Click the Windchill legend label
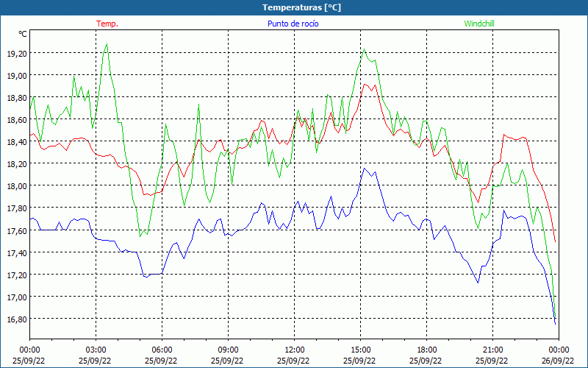Viewport: 588px width, 368px height. tap(479, 24)
